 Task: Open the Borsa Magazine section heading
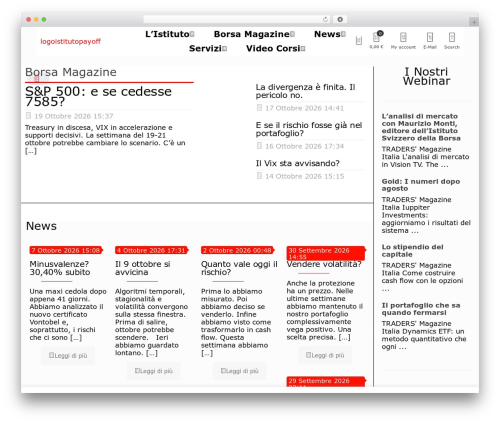[x=71, y=72]
